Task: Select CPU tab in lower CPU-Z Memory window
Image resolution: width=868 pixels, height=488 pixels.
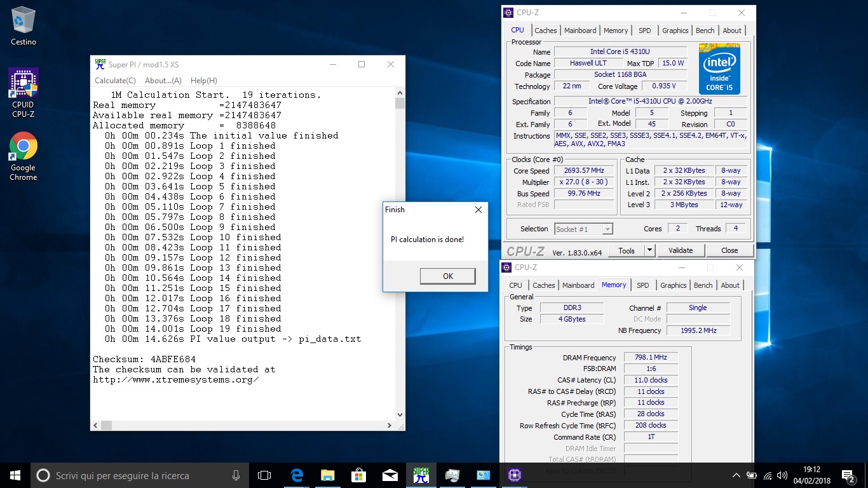Action: [515, 285]
